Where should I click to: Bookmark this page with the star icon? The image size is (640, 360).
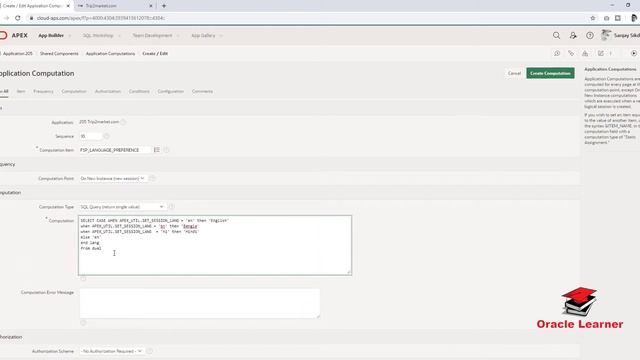(x=593, y=18)
